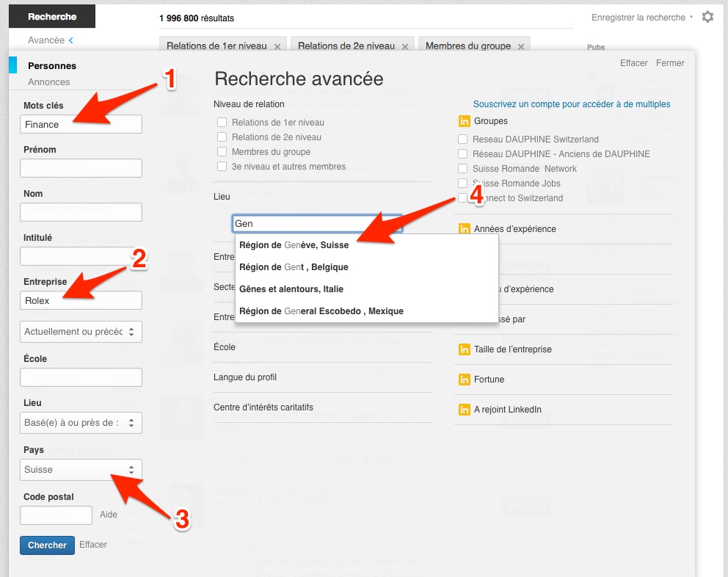
Task: Focus the Mots clés field containing Finance
Action: pyautogui.click(x=81, y=124)
